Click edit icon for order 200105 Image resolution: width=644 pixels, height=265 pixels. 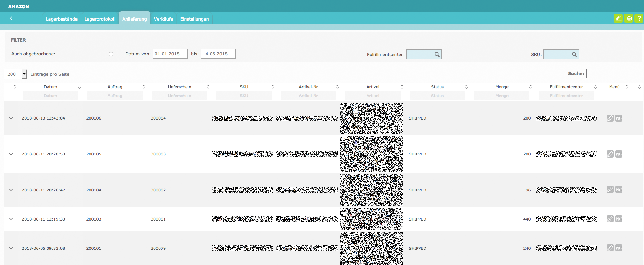[x=610, y=154]
